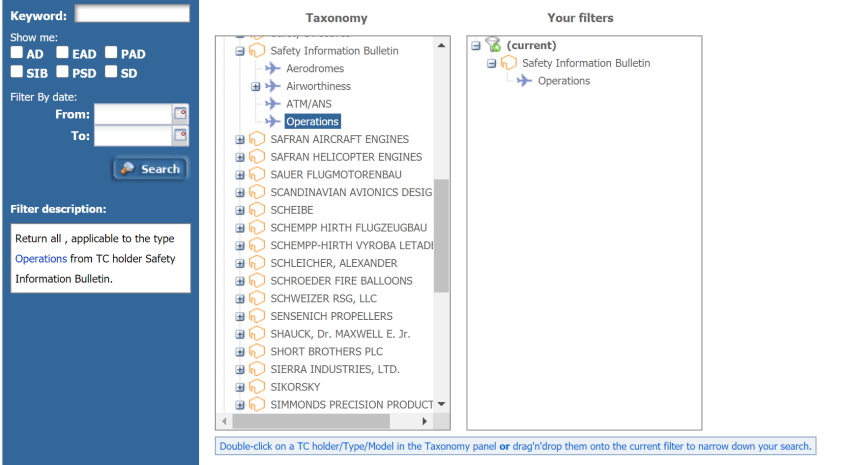844x465 pixels.
Task: Click the To date field
Action: coord(133,136)
